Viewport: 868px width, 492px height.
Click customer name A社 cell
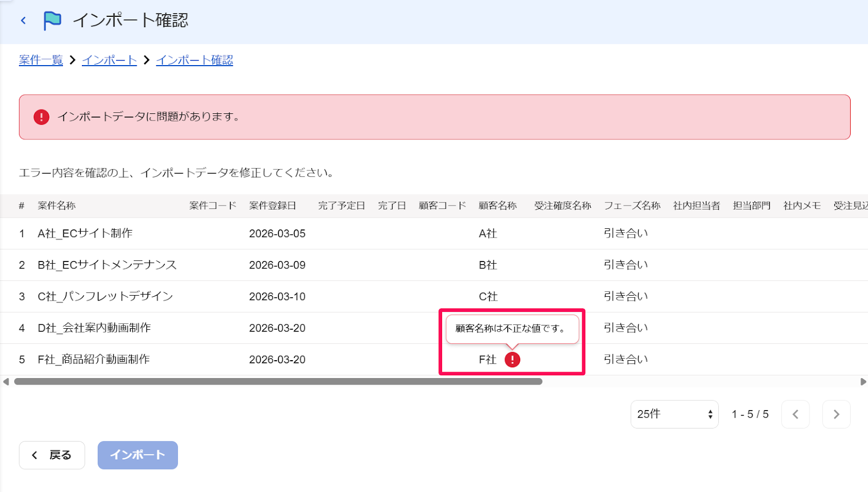tap(488, 234)
